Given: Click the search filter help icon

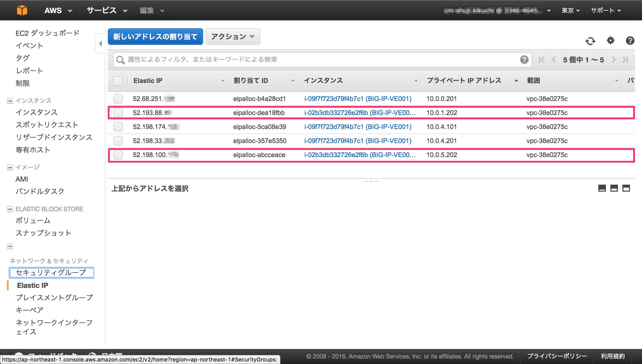Looking at the screenshot, I should pyautogui.click(x=524, y=60).
